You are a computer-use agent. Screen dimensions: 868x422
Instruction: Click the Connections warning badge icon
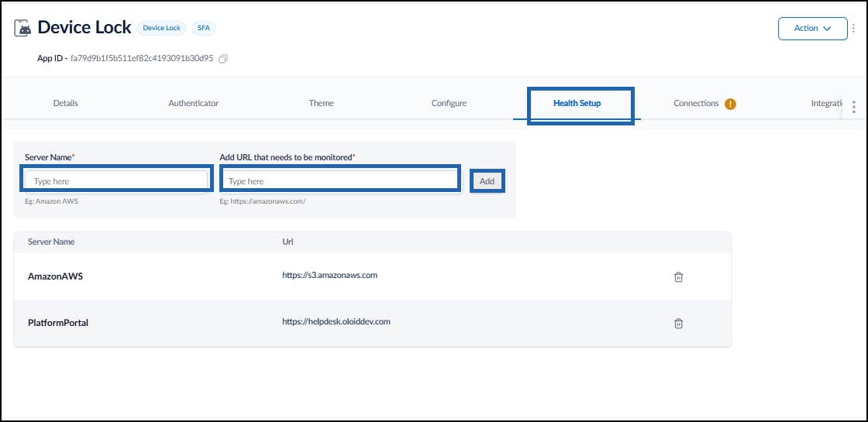730,104
